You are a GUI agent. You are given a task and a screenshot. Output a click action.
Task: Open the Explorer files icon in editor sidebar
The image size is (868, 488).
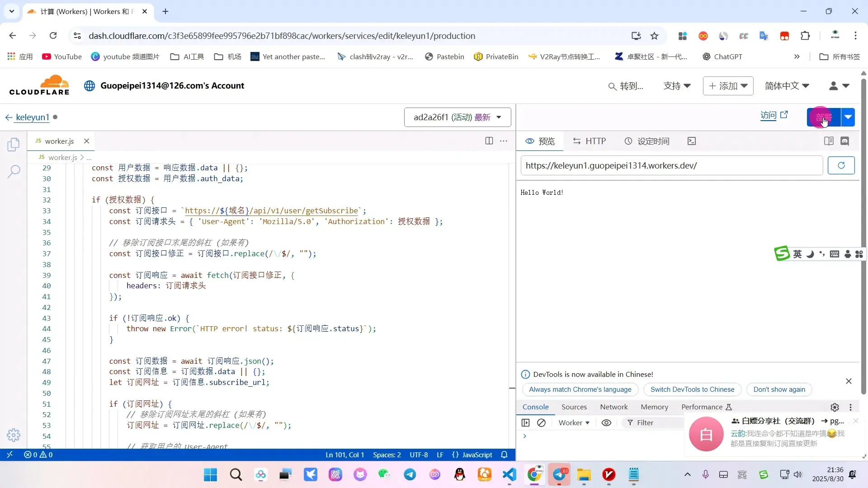point(14,145)
